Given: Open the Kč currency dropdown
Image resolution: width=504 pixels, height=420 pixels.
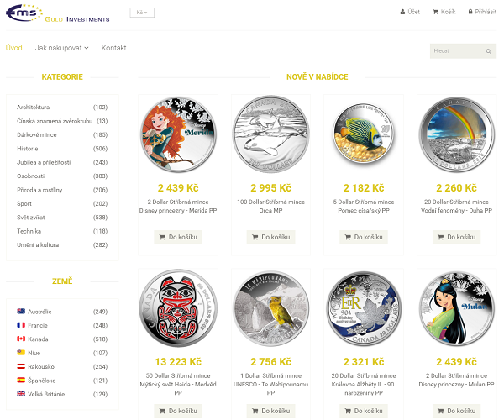Looking at the screenshot, I should (x=142, y=13).
